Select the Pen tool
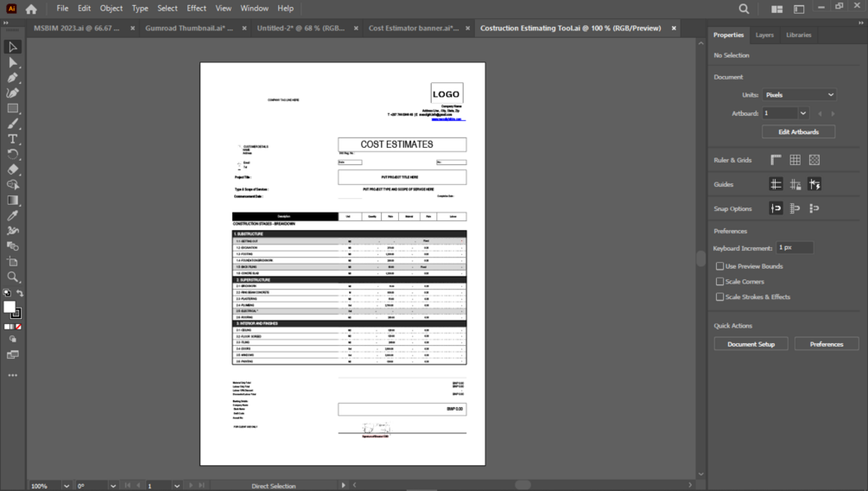 (x=12, y=78)
